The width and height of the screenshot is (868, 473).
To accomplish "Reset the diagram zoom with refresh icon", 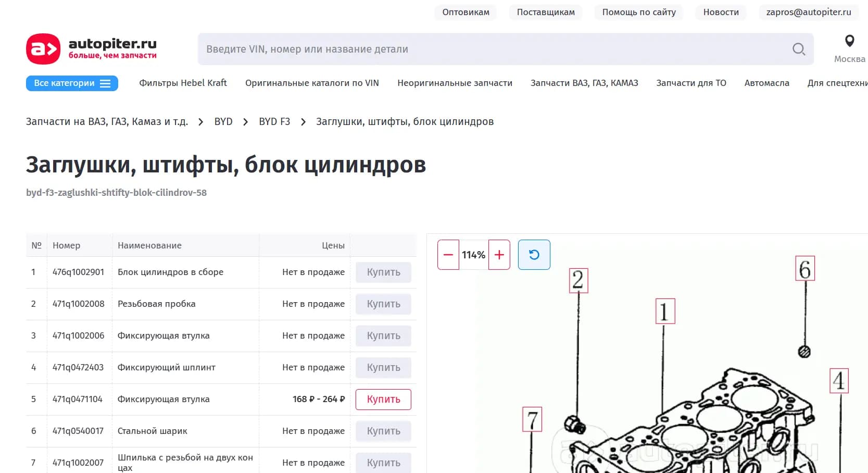I will [x=534, y=255].
